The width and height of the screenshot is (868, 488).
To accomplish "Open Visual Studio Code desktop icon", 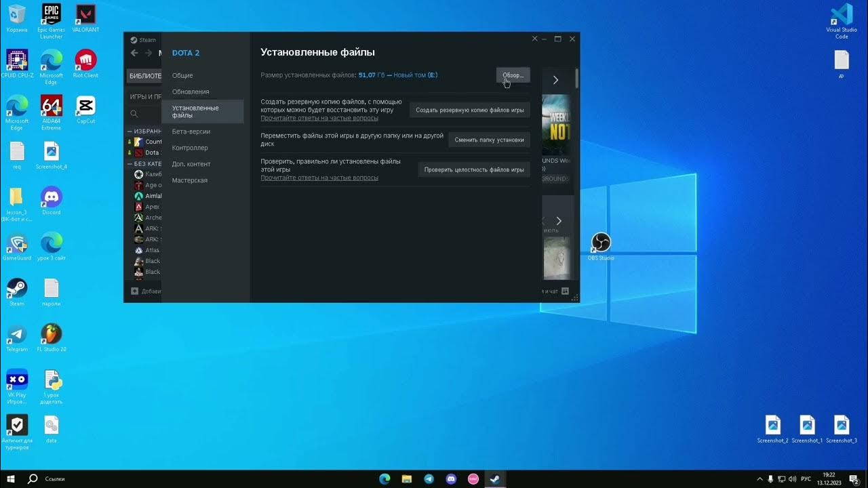I will click(842, 21).
